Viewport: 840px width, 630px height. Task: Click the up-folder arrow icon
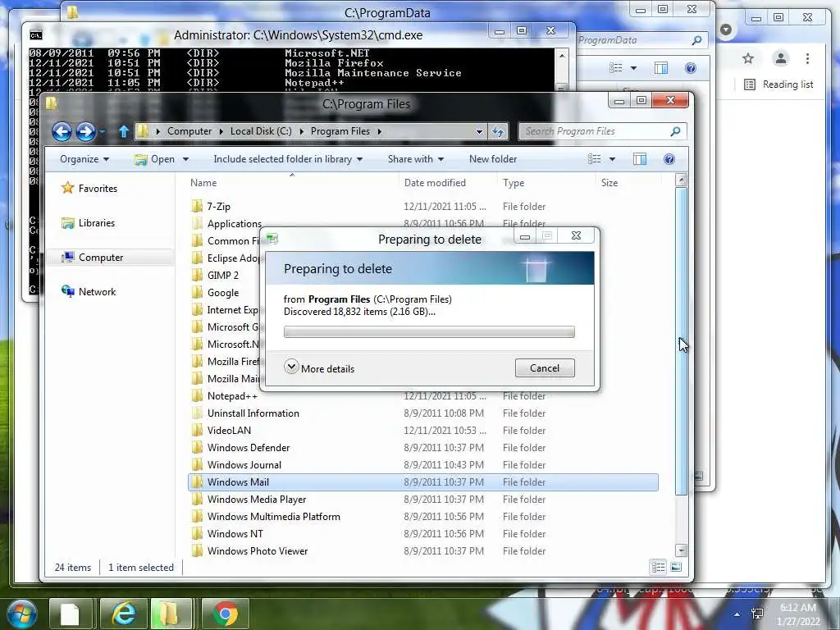124,131
